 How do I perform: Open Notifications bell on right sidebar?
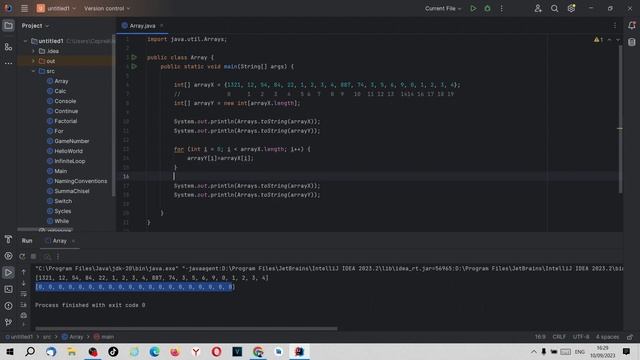click(631, 25)
